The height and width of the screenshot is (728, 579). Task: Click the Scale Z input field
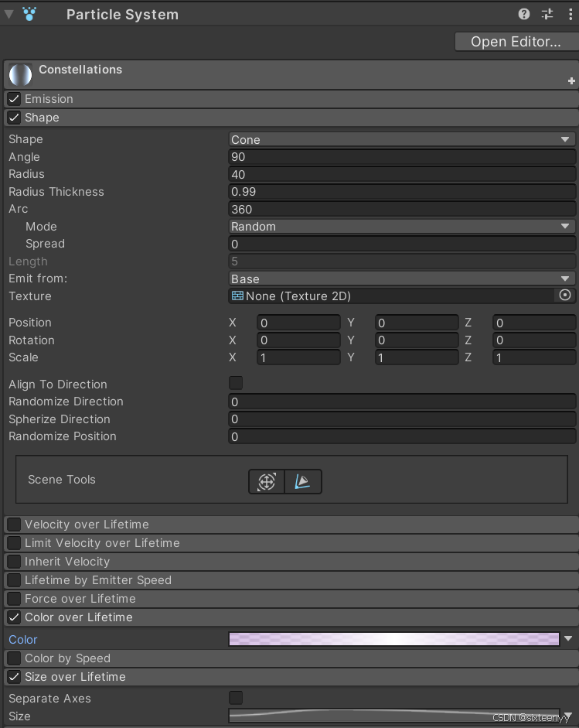pyautogui.click(x=534, y=357)
